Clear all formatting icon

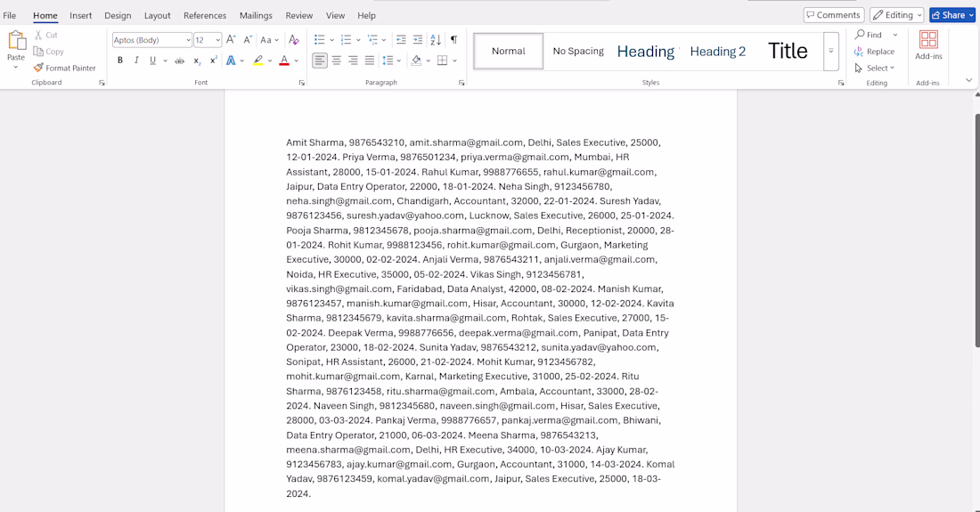(293, 40)
